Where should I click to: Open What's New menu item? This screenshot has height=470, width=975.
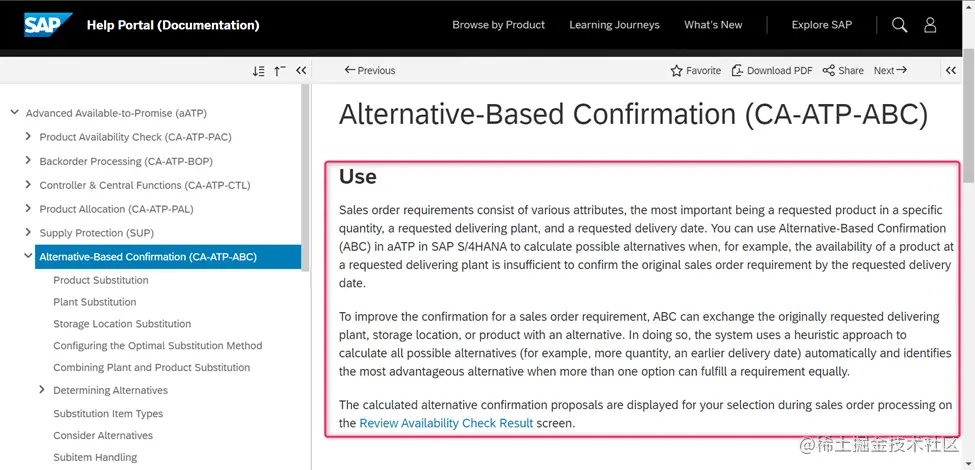click(x=713, y=25)
